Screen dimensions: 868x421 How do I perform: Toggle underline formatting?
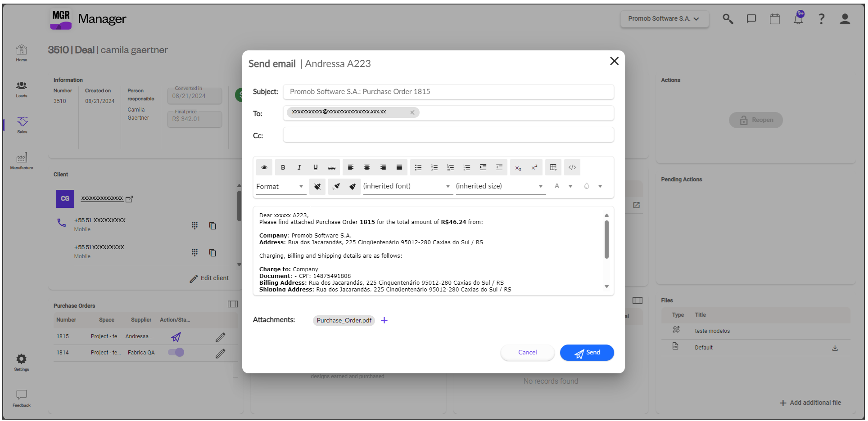coord(316,167)
